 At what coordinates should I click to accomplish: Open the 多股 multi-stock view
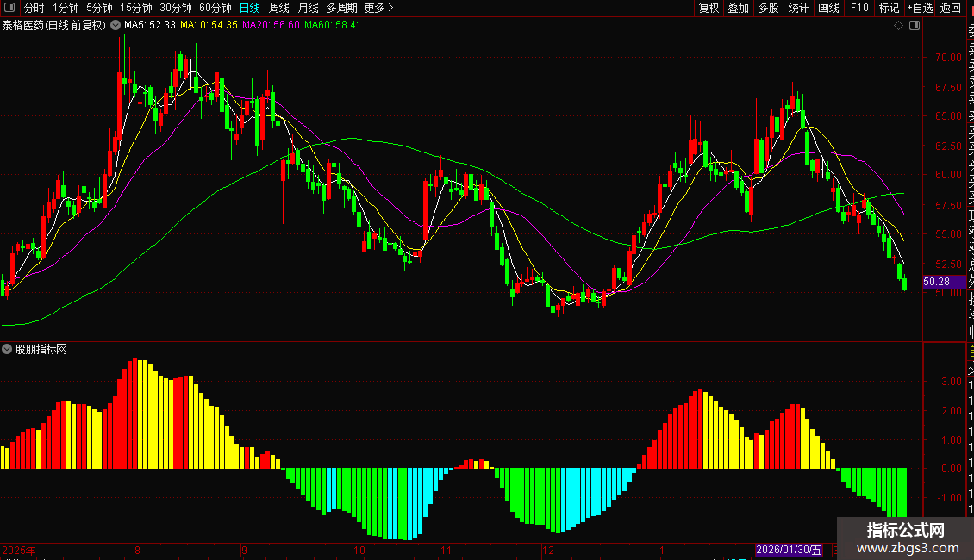pyautogui.click(x=768, y=8)
